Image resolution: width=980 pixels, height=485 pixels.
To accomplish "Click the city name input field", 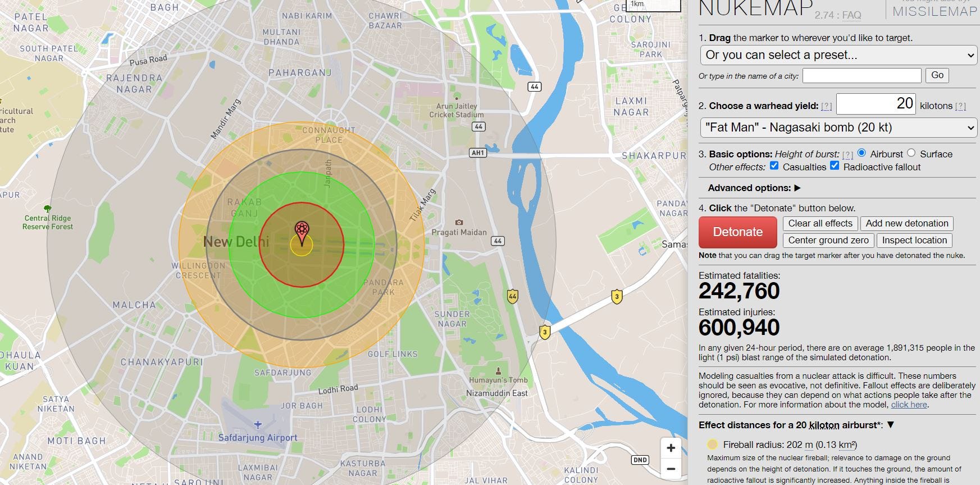I will point(862,76).
